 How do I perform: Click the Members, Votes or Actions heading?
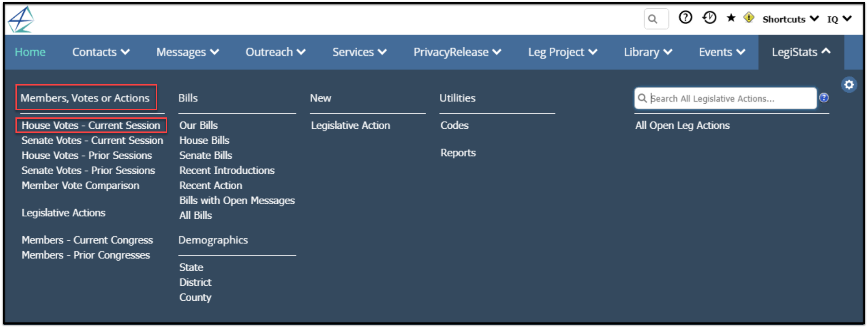[85, 98]
